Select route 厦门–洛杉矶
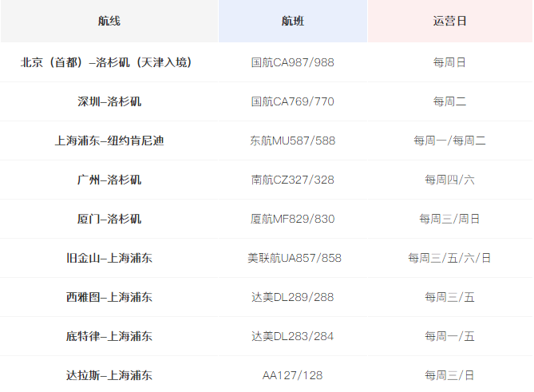The image size is (534, 392). click(x=109, y=219)
